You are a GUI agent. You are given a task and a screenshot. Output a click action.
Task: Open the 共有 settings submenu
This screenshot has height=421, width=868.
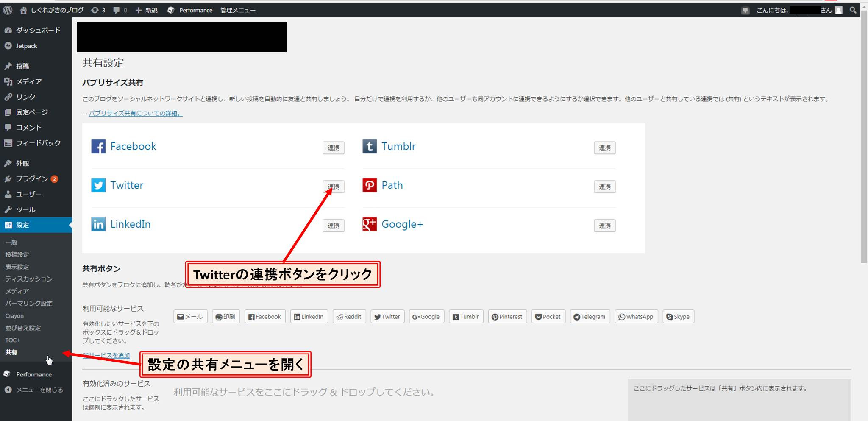tap(11, 352)
